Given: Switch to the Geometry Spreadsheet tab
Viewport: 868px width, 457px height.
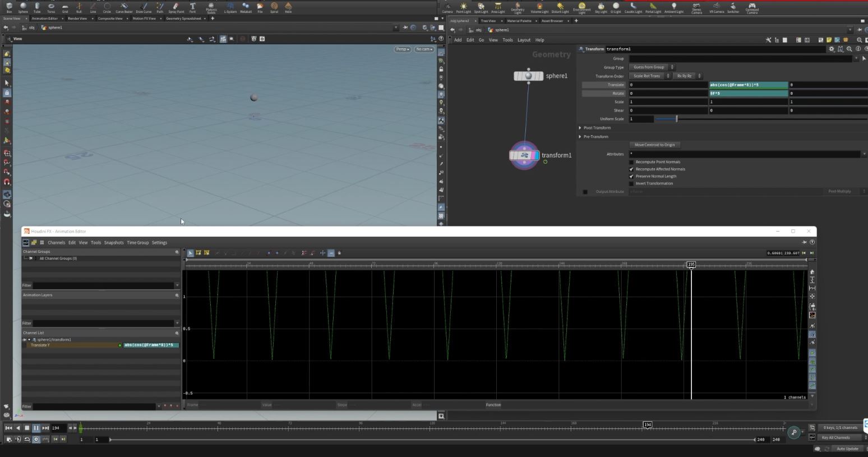Looking at the screenshot, I should [x=183, y=19].
